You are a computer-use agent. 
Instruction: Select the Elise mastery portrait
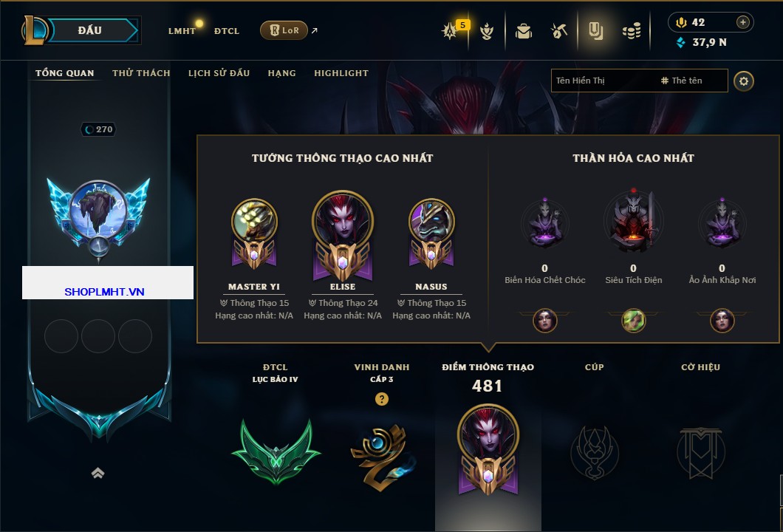tap(343, 235)
